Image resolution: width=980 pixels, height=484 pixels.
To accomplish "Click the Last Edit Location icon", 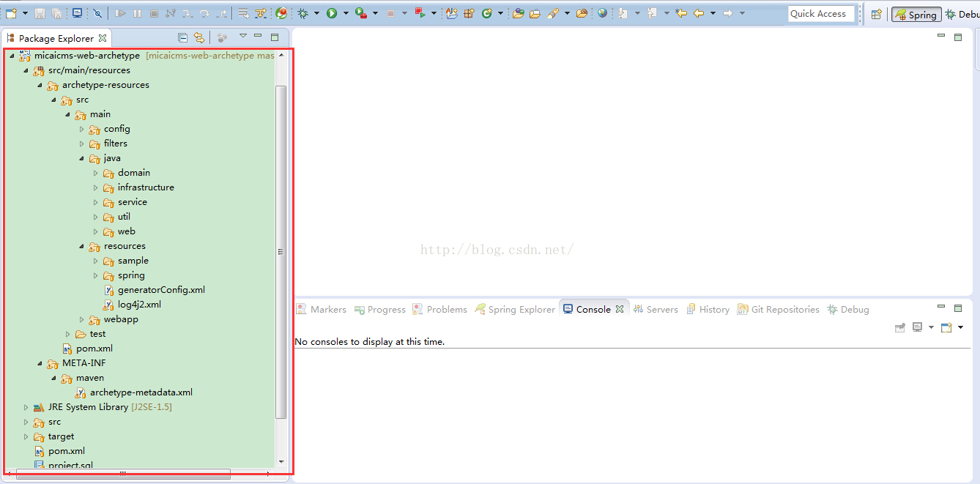I will tap(681, 13).
